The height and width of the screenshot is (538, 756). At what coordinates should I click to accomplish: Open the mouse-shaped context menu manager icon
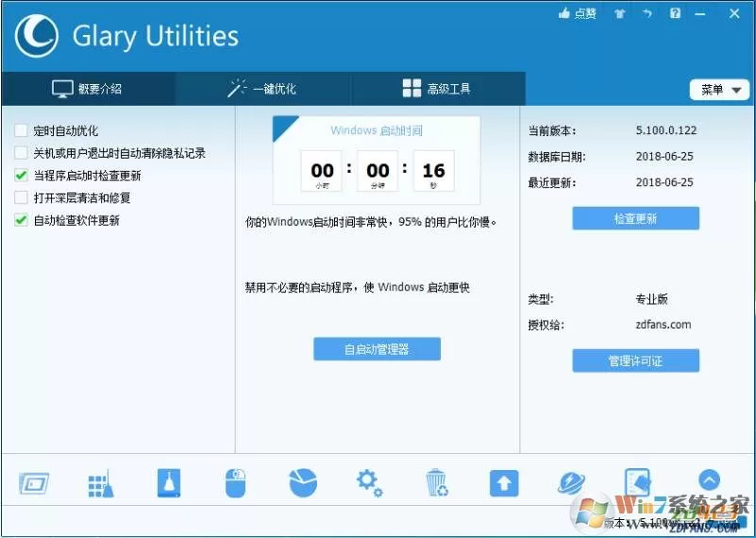coord(235,482)
